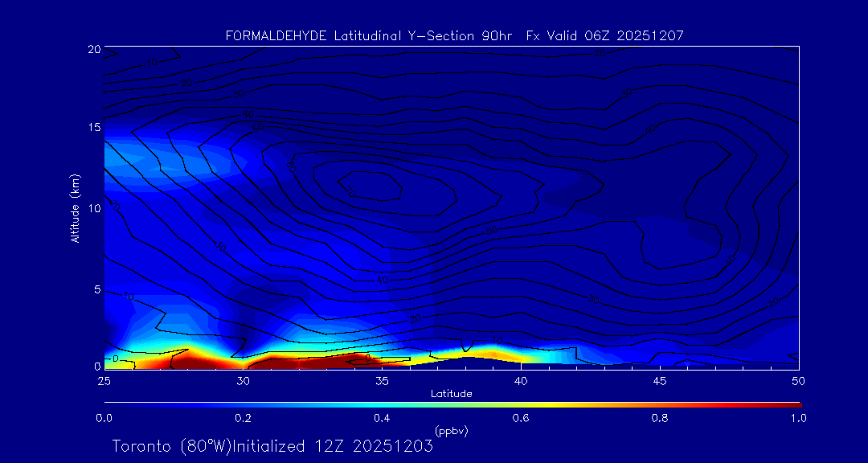868x463 pixels.
Task: Click the 30 latitude tick label
Action: pos(243,380)
